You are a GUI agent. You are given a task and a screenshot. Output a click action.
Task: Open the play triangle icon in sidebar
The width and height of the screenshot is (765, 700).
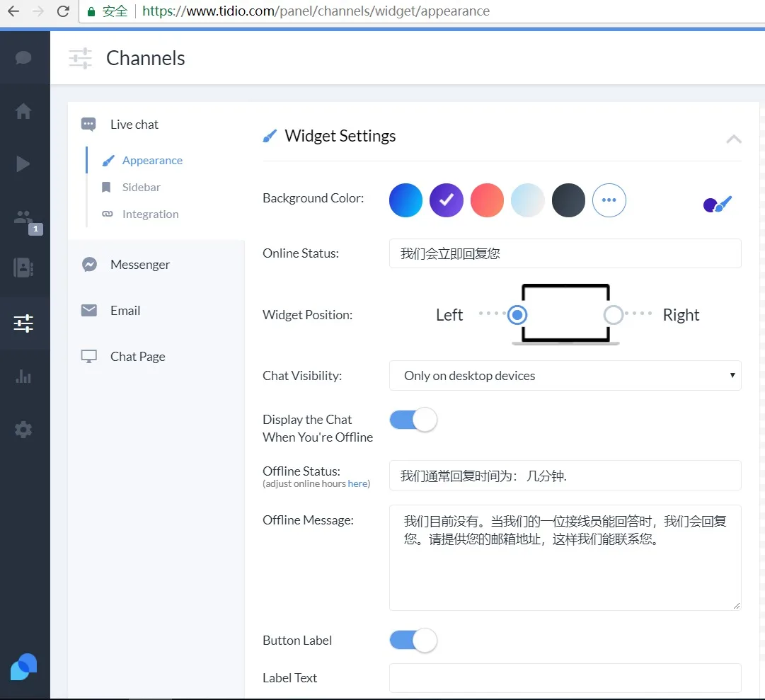pyautogui.click(x=23, y=164)
